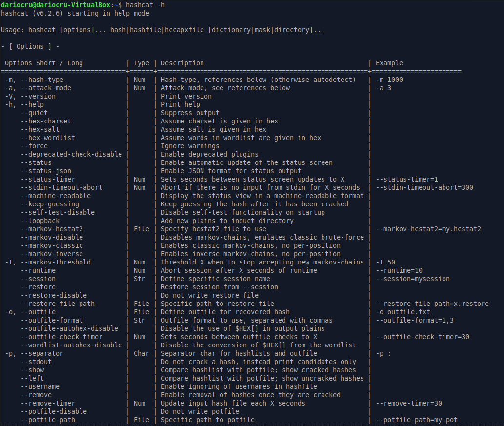Click the '--quiet' option
The width and height of the screenshot is (504, 426).
click(x=34, y=113)
